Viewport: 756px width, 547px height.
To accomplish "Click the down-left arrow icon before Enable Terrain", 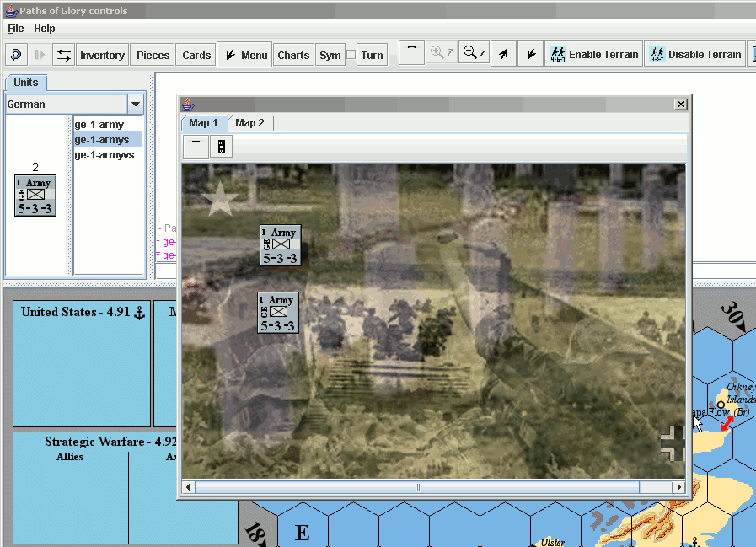I will [x=531, y=54].
